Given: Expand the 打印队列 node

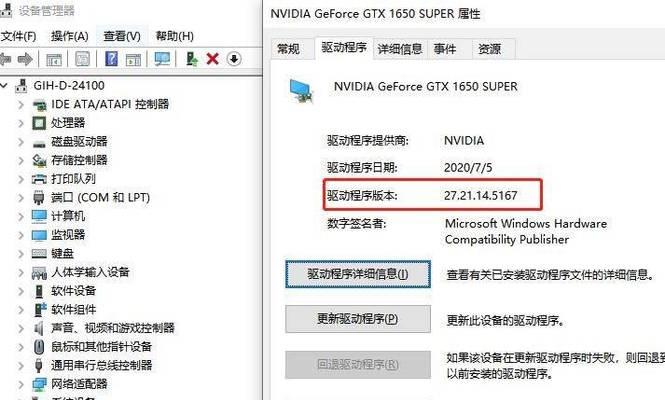Looking at the screenshot, I should point(21,179).
